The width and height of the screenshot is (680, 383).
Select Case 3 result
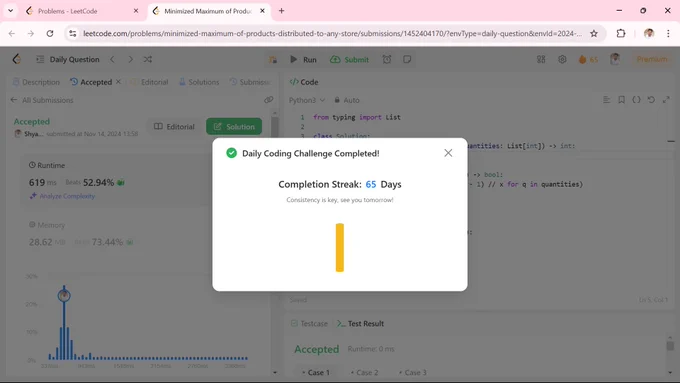coord(412,372)
